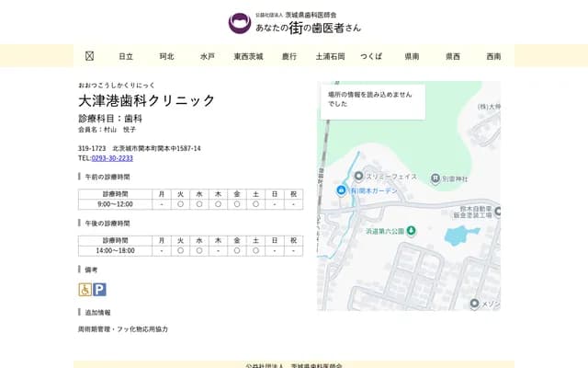Open the 県南 region tab

click(412, 56)
